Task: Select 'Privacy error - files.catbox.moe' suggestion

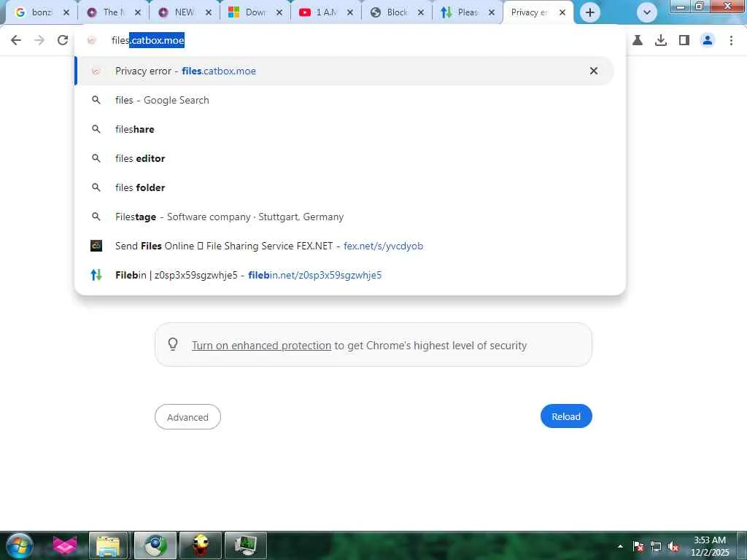Action: [x=344, y=71]
